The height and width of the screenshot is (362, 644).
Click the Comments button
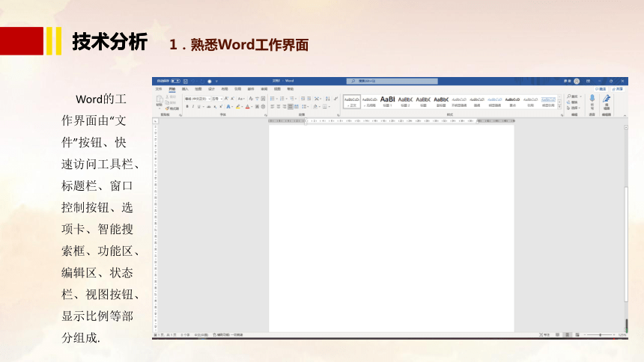[601, 89]
